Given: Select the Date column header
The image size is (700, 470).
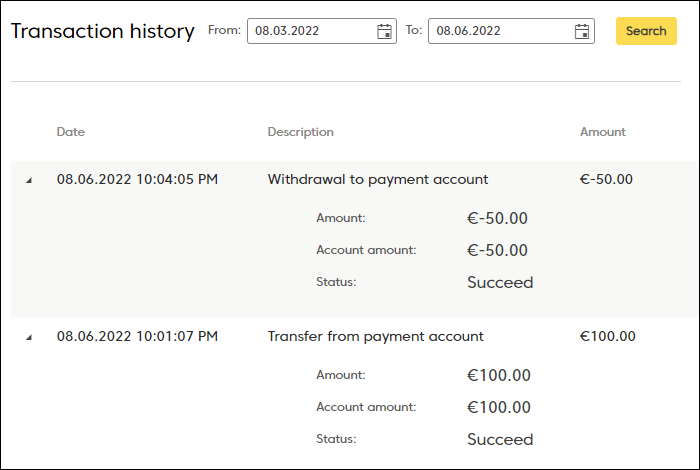Looking at the screenshot, I should [x=71, y=132].
